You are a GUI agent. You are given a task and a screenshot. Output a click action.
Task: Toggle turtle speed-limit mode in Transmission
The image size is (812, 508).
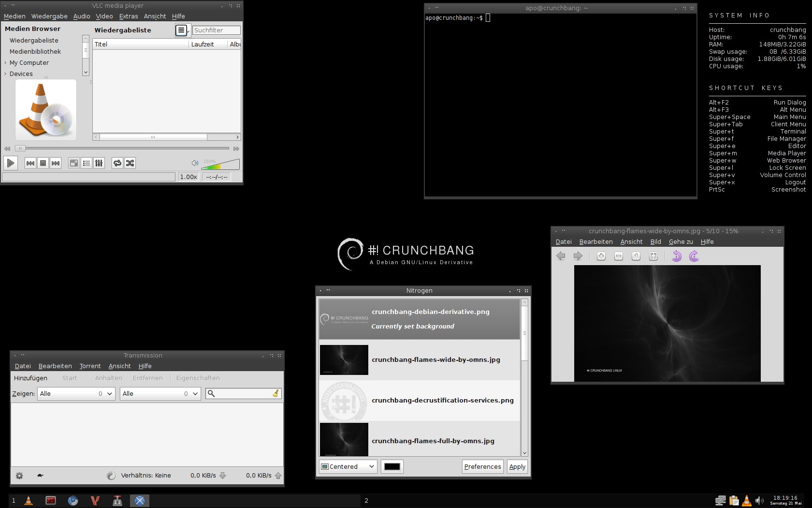pyautogui.click(x=40, y=476)
